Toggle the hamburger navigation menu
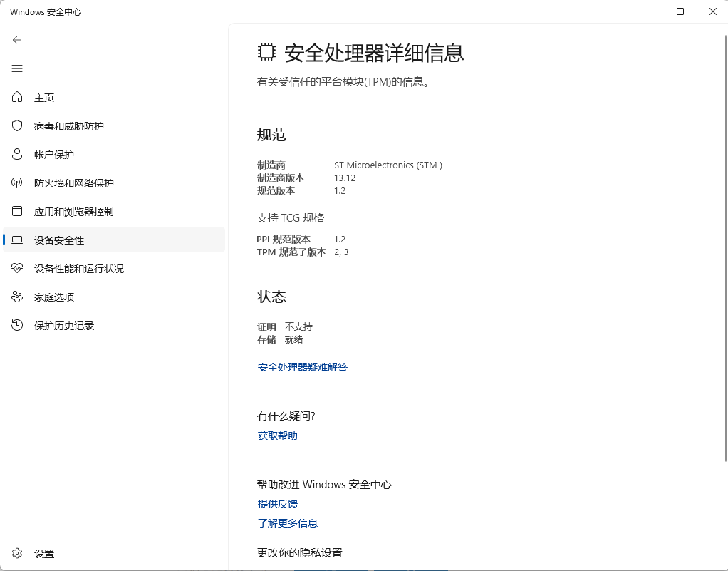This screenshot has height=571, width=728. (17, 68)
